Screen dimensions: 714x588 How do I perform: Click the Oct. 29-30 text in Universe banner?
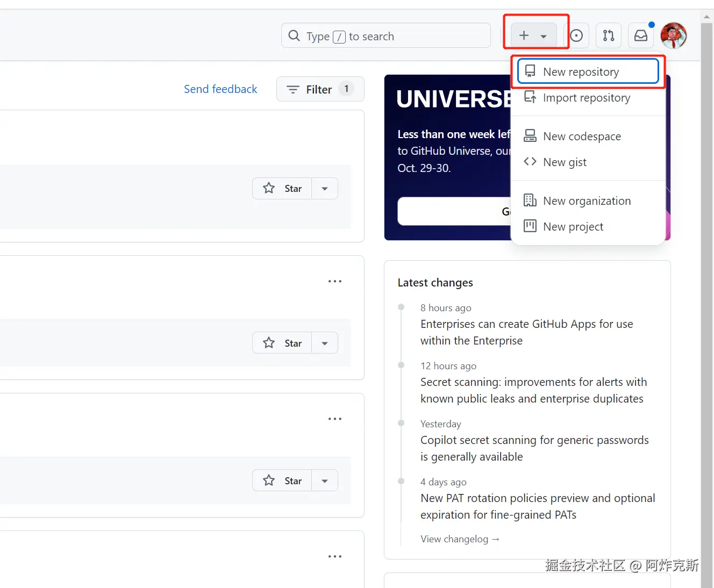[x=424, y=168]
